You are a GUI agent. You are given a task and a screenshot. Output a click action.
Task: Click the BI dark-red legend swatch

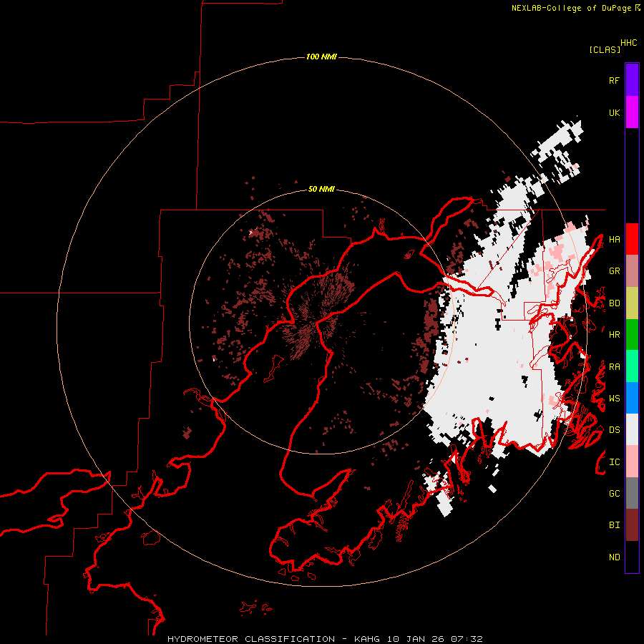pyautogui.click(x=632, y=525)
